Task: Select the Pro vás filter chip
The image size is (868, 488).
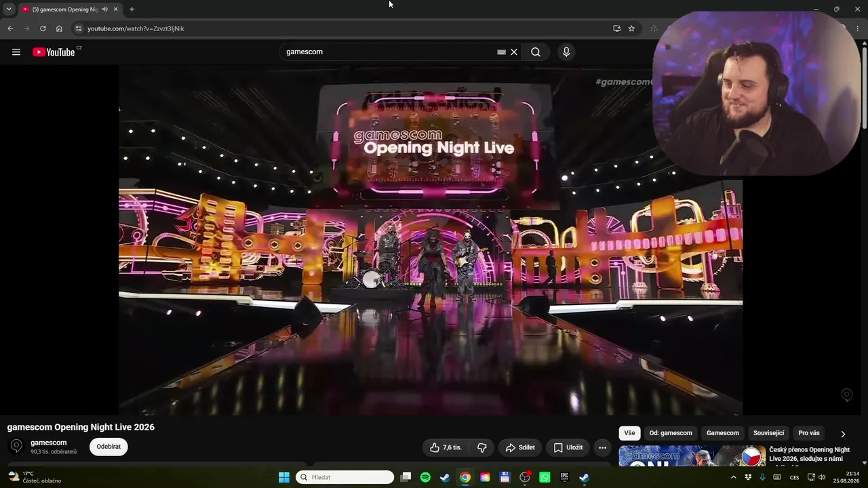Action: pyautogui.click(x=809, y=433)
